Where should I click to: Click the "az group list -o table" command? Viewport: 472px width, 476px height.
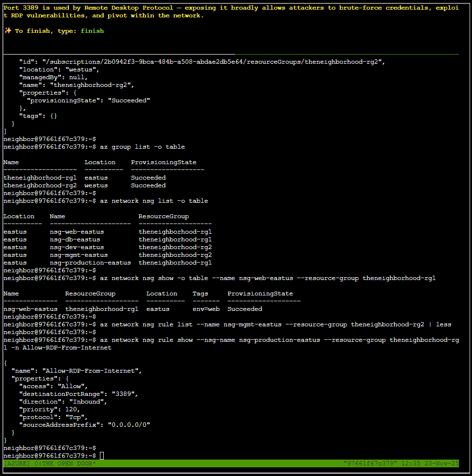pyautogui.click(x=142, y=147)
